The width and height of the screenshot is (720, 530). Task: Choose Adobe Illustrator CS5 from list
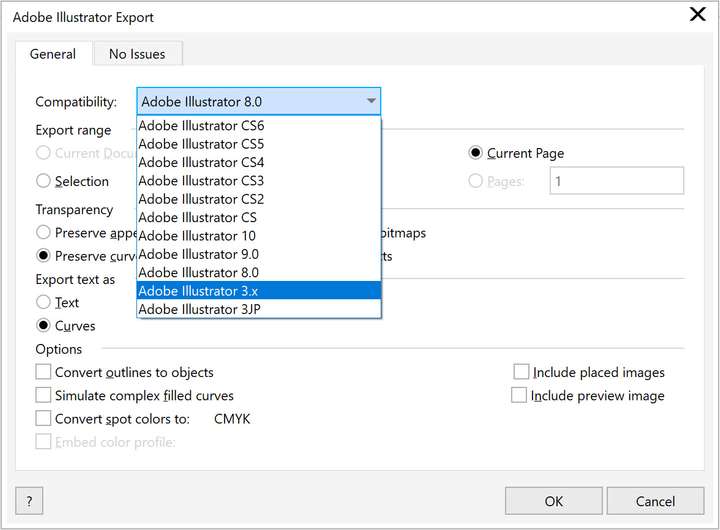(259, 144)
